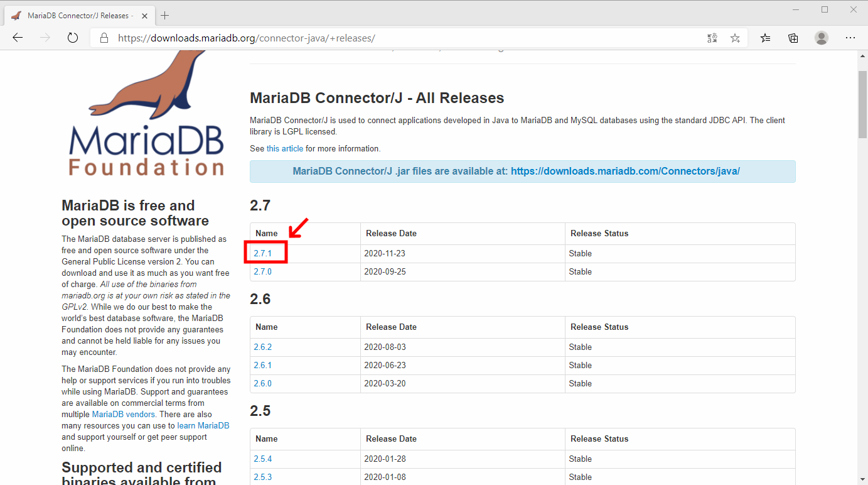Viewport: 868px width, 485px height.
Task: Maximize the browser window
Action: point(825,9)
